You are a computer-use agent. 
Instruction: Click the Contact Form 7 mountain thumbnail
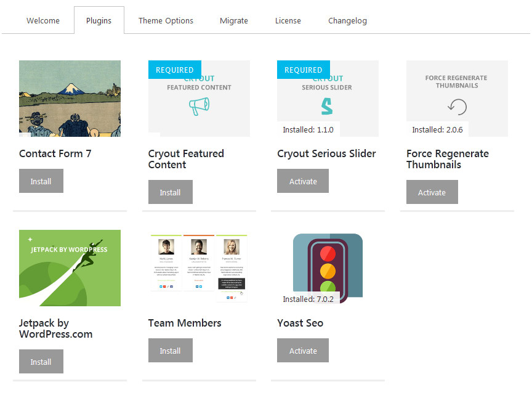click(x=70, y=99)
